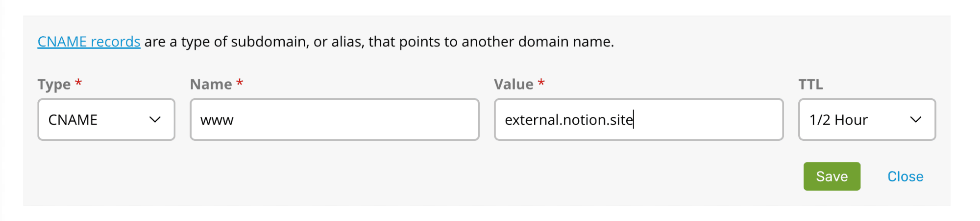Click the red asterisk beside Value
980x221 pixels.
point(541,83)
